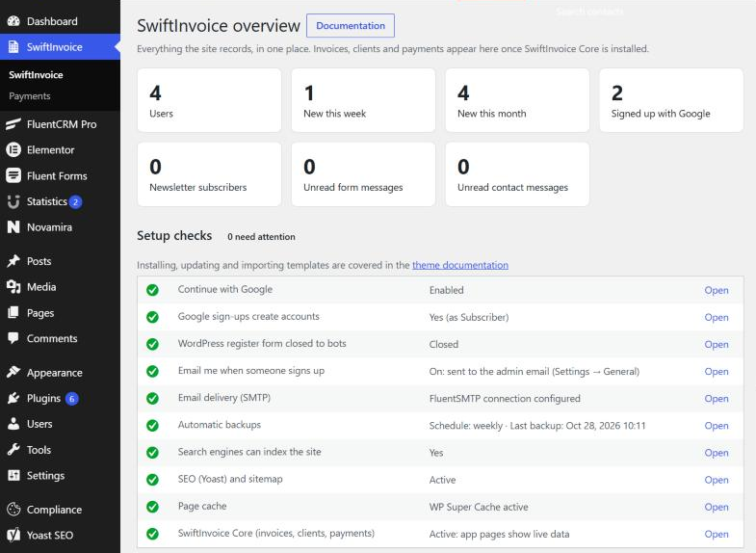The image size is (756, 553).
Task: Click 'Active: app pages show live data' text
Action: click(499, 534)
